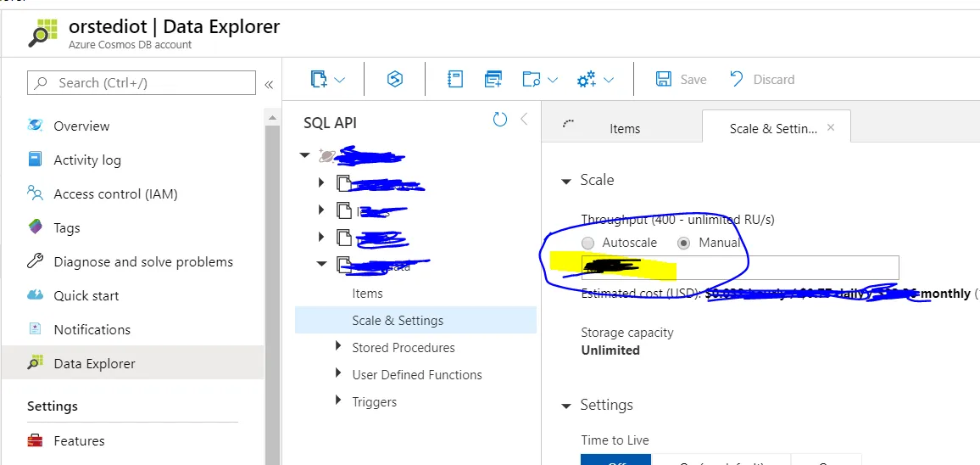Click the Activity log book icon

pos(35,159)
